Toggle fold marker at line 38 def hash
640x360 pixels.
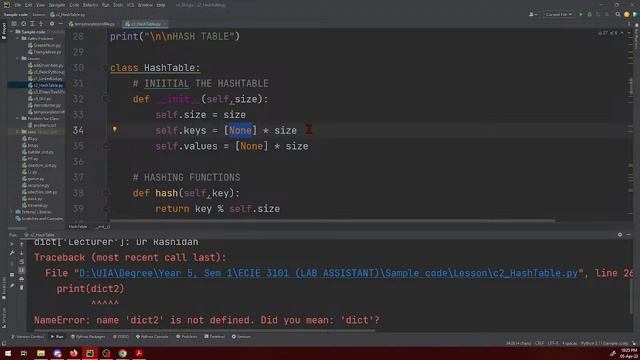tap(105, 193)
